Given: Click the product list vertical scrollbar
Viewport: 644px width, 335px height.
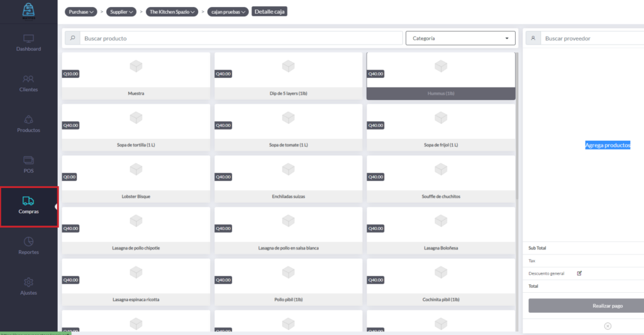Looking at the screenshot, I should pyautogui.click(x=518, y=126).
